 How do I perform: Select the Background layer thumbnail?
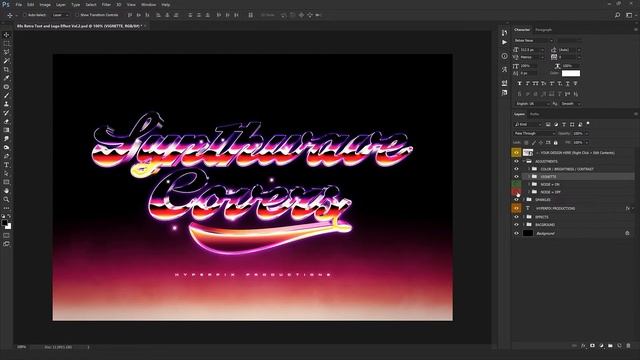[528, 233]
